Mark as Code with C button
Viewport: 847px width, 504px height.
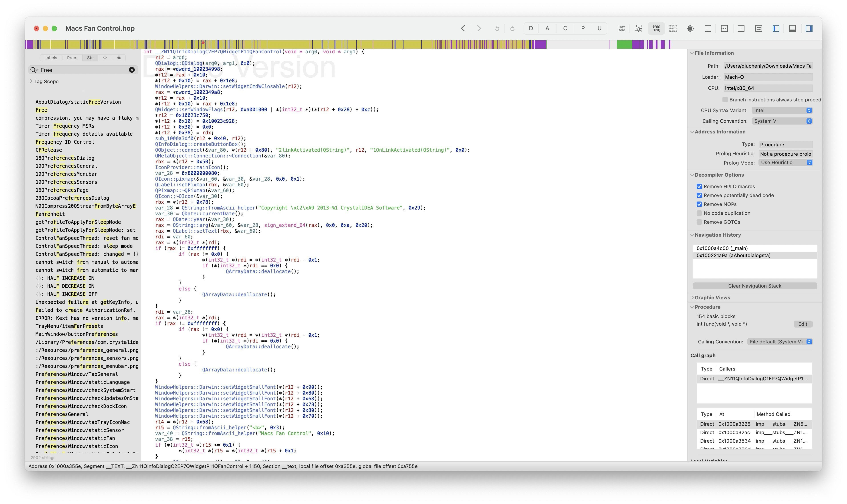pos(565,28)
